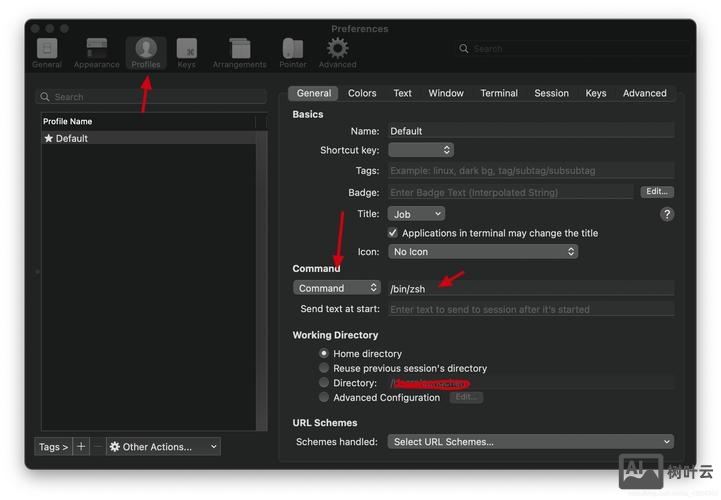This screenshot has height=500, width=721.
Task: Click the profile Name text field
Action: click(530, 131)
